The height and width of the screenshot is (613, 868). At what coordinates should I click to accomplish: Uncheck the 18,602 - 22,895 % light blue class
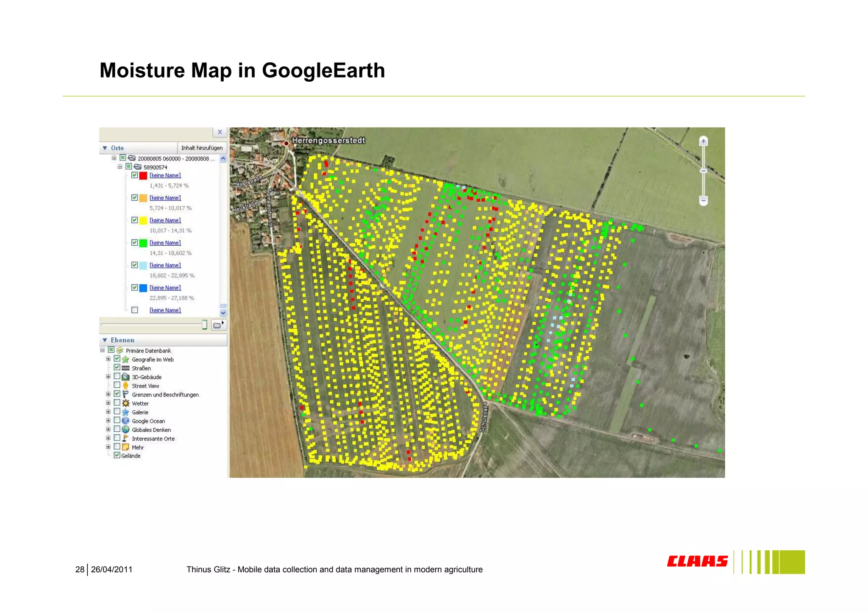click(x=134, y=265)
